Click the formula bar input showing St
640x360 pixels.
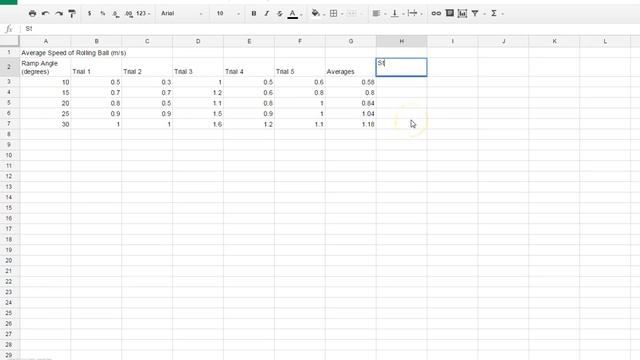click(x=330, y=29)
